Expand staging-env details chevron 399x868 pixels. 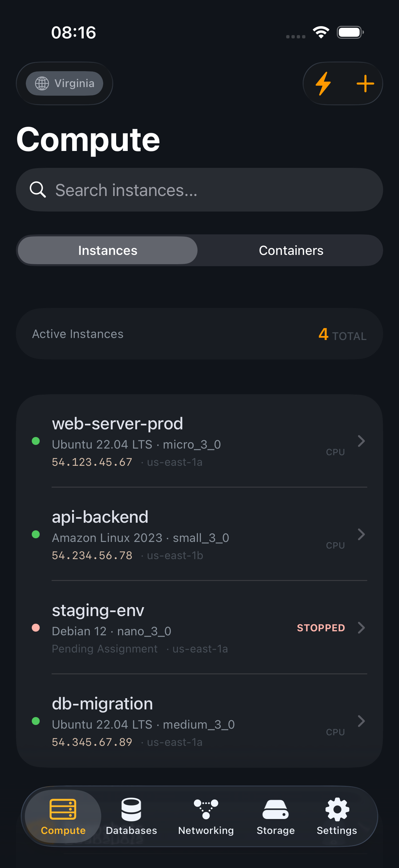pos(361,627)
